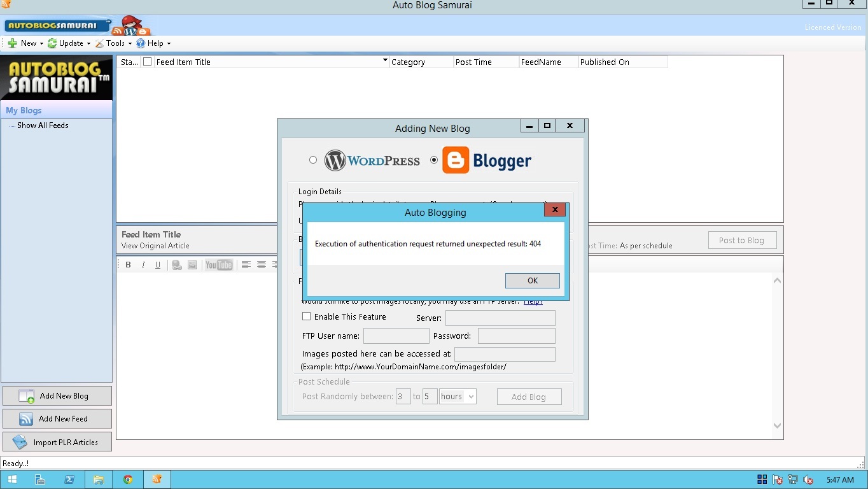Expand the Help dropdown arrow

pyautogui.click(x=169, y=44)
